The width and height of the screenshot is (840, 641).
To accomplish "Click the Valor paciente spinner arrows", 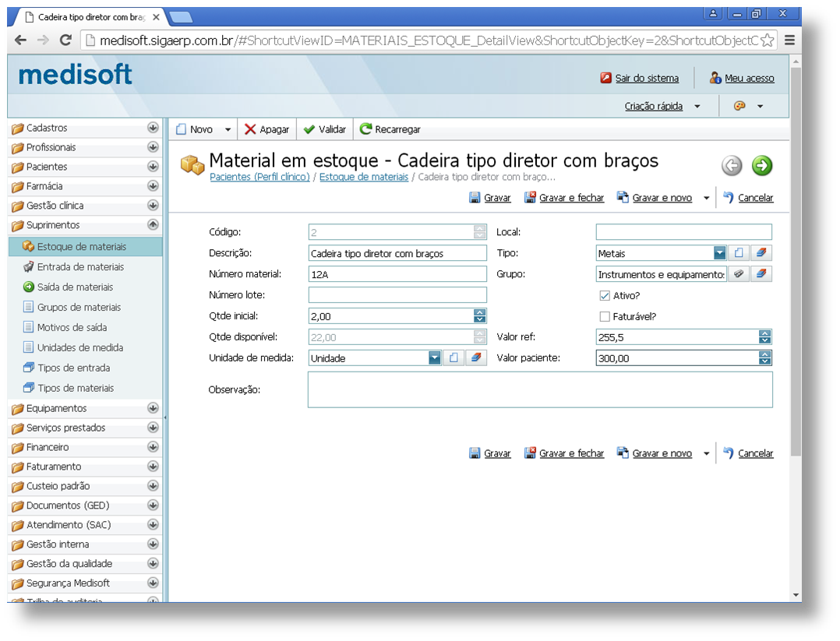I will pos(765,357).
